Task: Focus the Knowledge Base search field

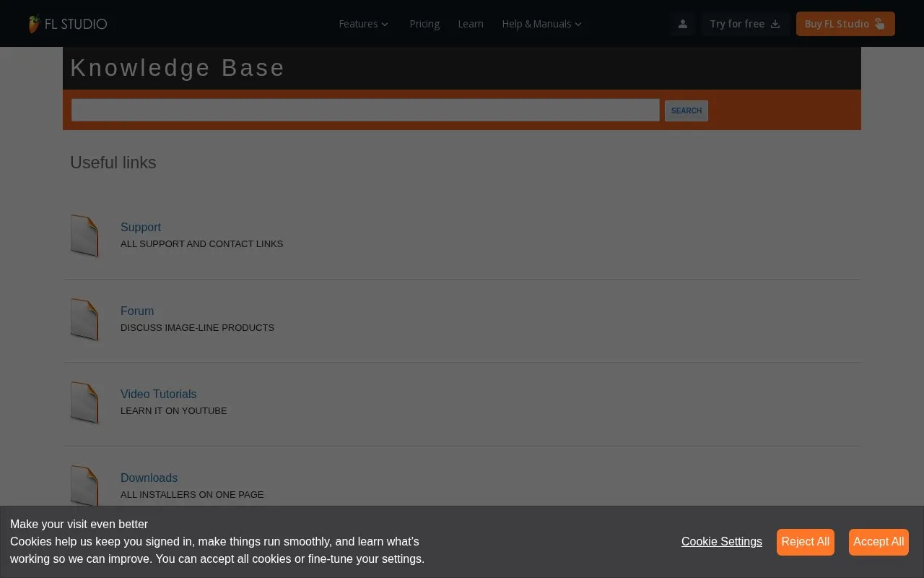Action: 365,110
